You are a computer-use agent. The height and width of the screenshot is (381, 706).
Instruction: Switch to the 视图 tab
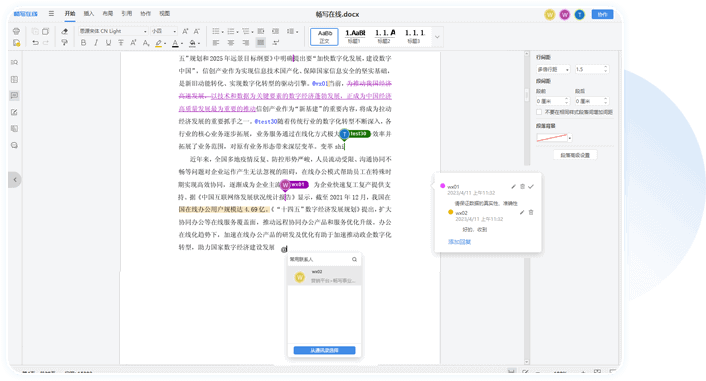165,14
